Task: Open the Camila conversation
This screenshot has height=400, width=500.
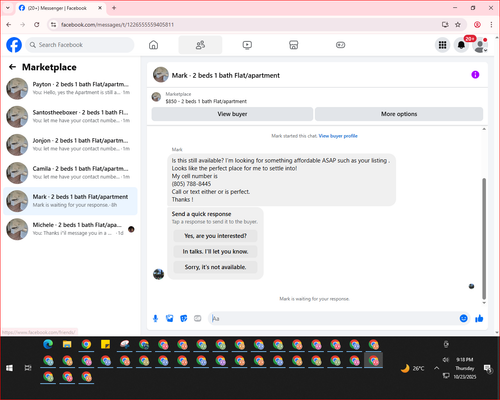Action: point(70,173)
